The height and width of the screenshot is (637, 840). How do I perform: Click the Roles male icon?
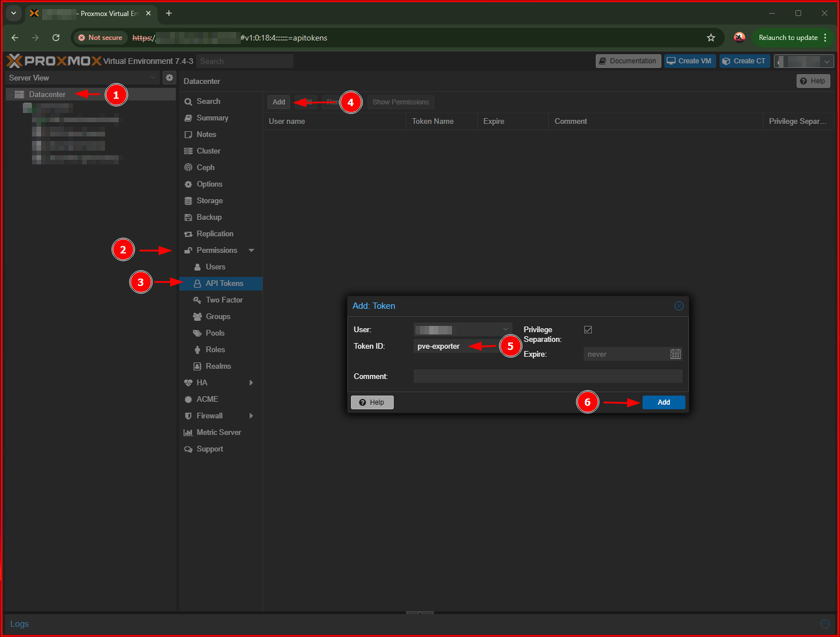click(197, 350)
